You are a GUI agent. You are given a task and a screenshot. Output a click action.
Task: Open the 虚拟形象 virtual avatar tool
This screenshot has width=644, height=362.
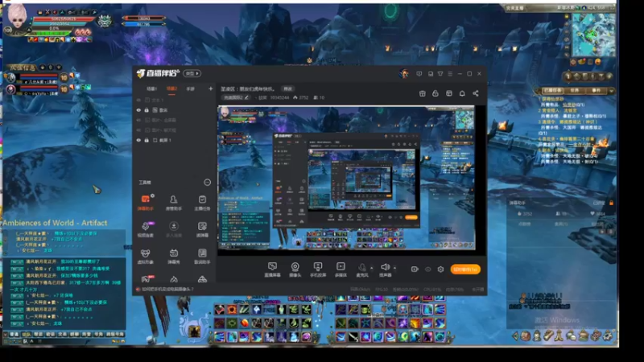(145, 256)
